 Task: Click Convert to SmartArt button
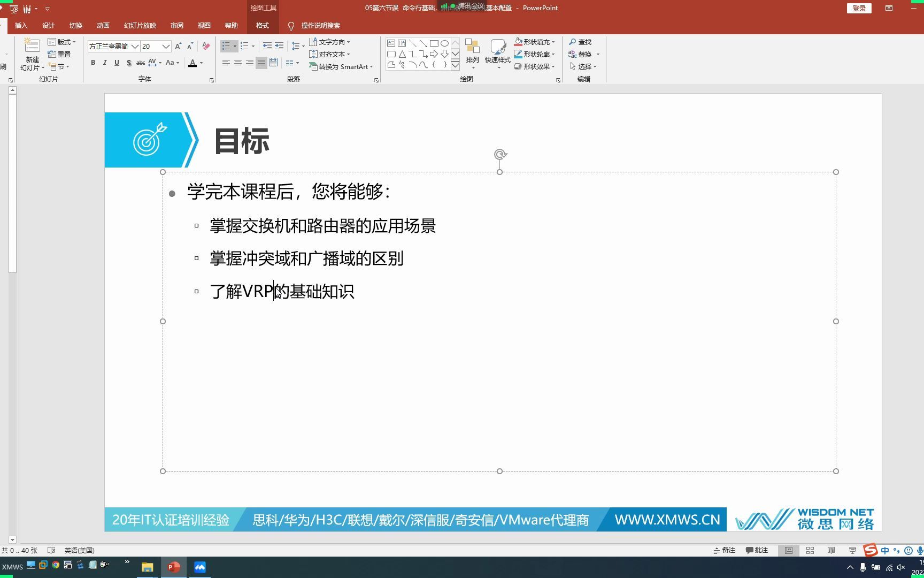click(x=341, y=66)
